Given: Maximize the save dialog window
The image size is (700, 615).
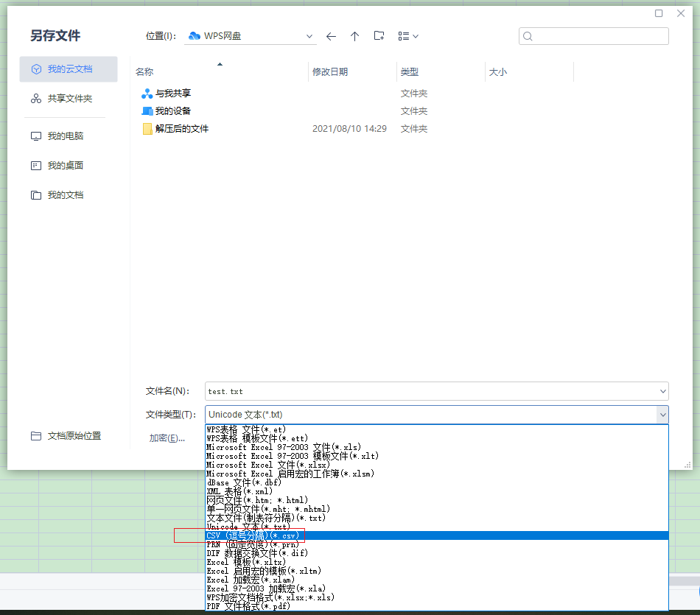Looking at the screenshot, I should [659, 13].
